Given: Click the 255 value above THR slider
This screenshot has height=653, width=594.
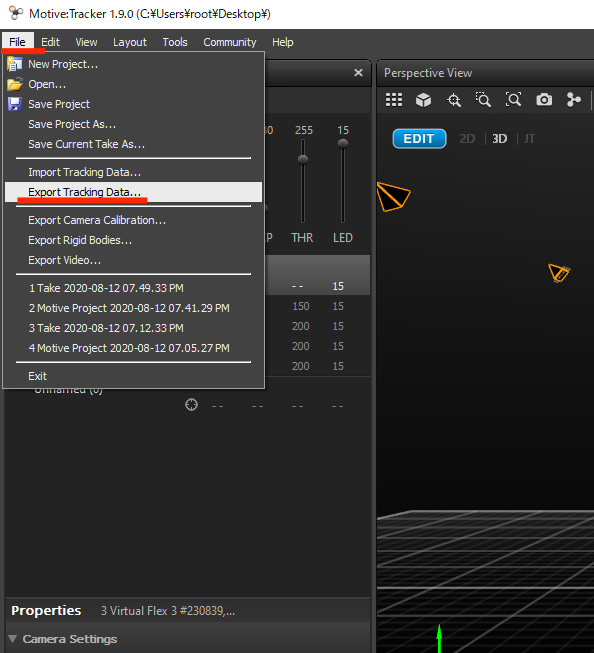Looking at the screenshot, I should 304,130.
